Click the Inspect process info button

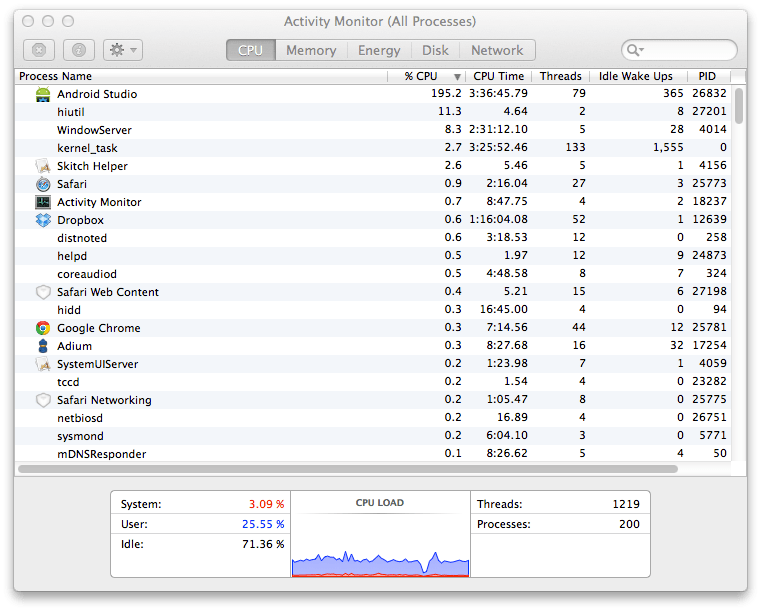click(79, 50)
